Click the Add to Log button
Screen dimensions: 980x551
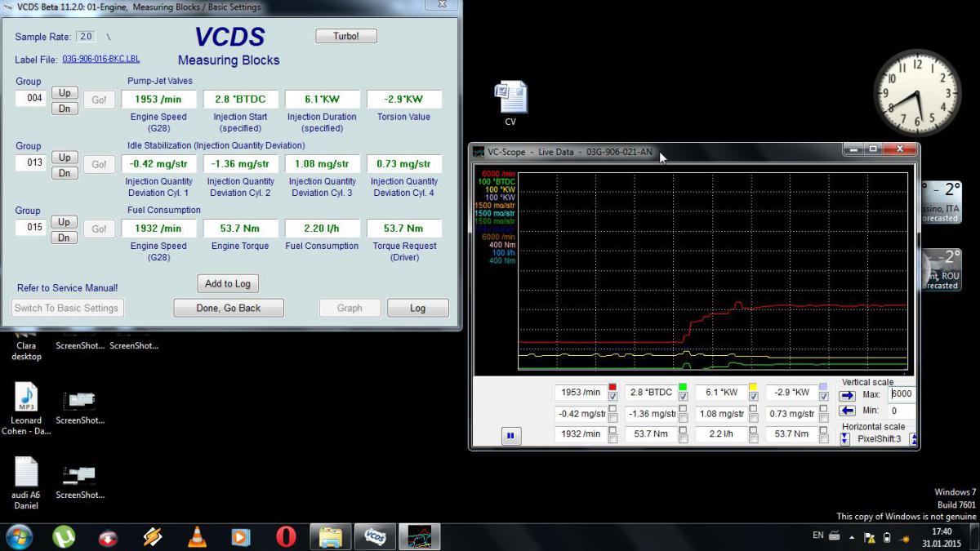(228, 283)
